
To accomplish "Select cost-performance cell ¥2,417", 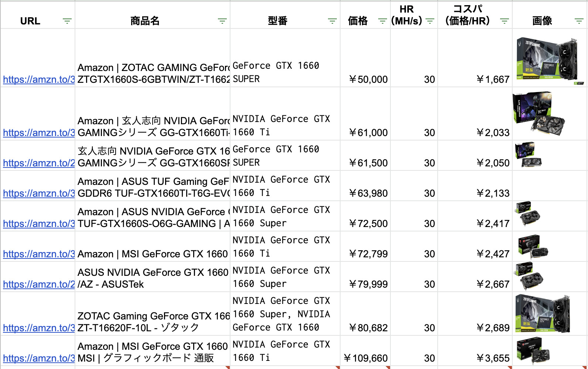I will (x=475, y=216).
